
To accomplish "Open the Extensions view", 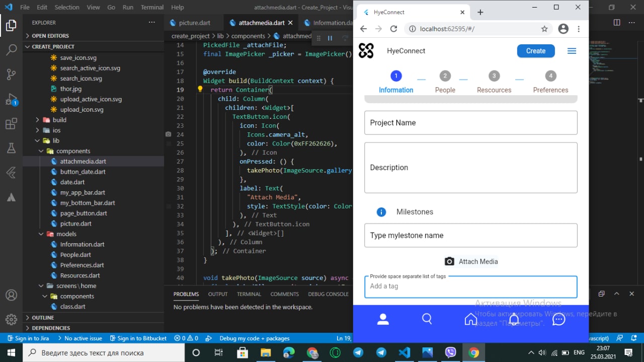I will tap(11, 124).
